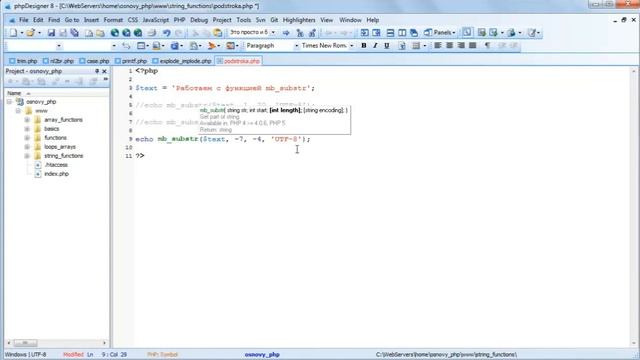This screenshot has width=640, height=360.
Task: Click the Undo arrow icon
Action: click(167, 33)
